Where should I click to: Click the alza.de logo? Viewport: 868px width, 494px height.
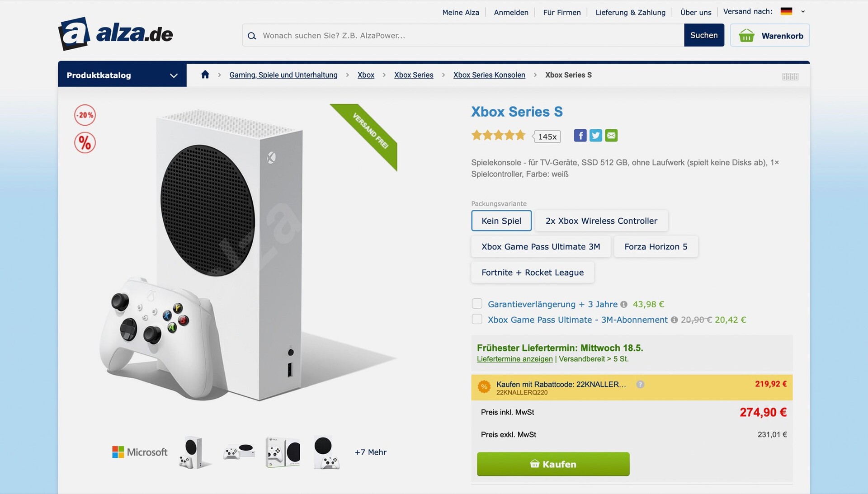tap(116, 34)
